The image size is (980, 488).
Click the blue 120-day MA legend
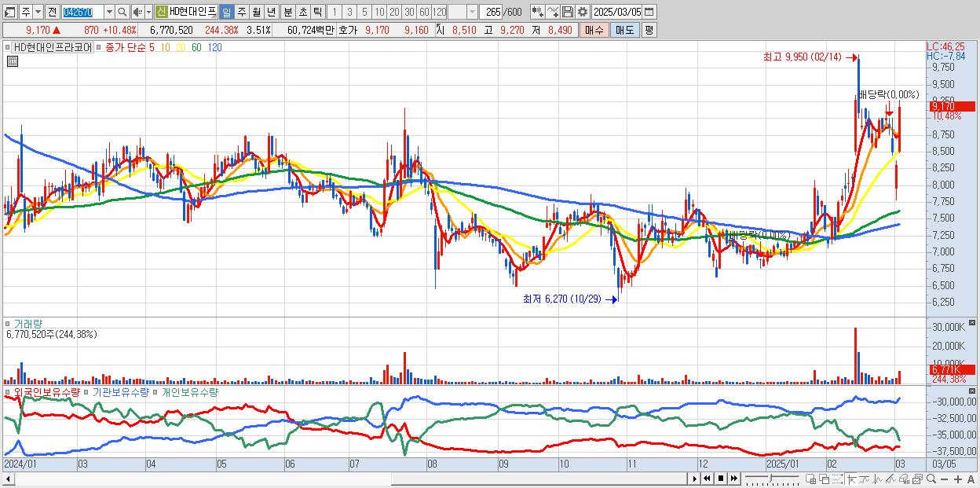click(214, 47)
